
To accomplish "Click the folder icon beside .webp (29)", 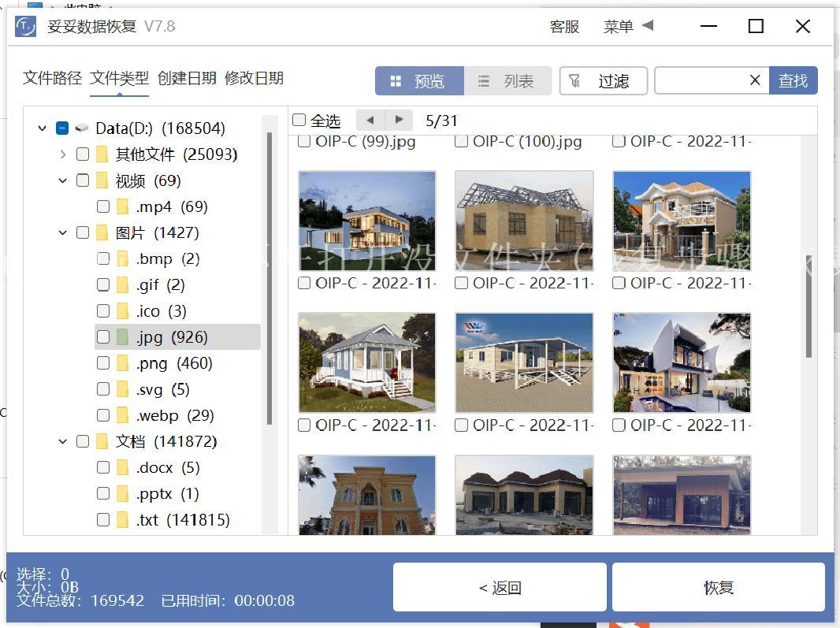I will [x=122, y=415].
